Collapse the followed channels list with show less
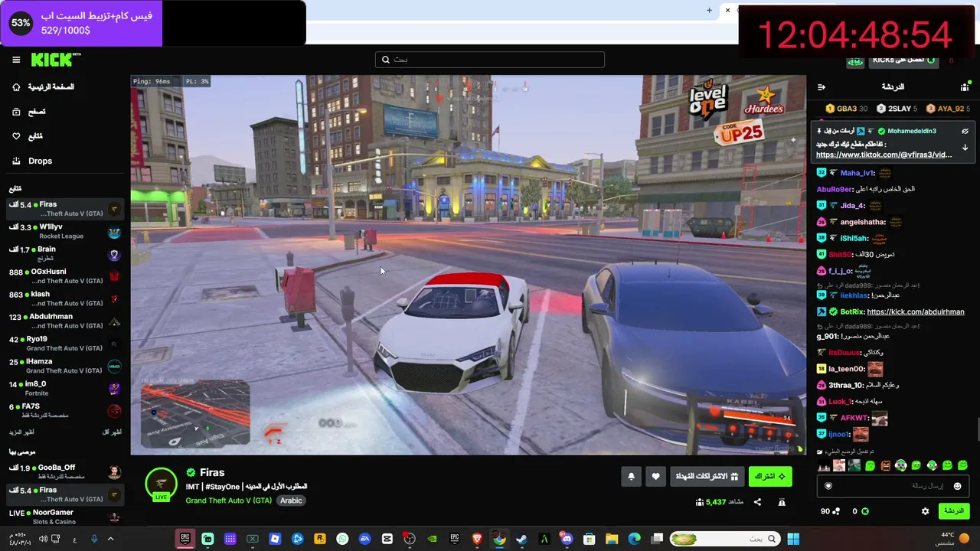980x551 pixels. [x=112, y=432]
